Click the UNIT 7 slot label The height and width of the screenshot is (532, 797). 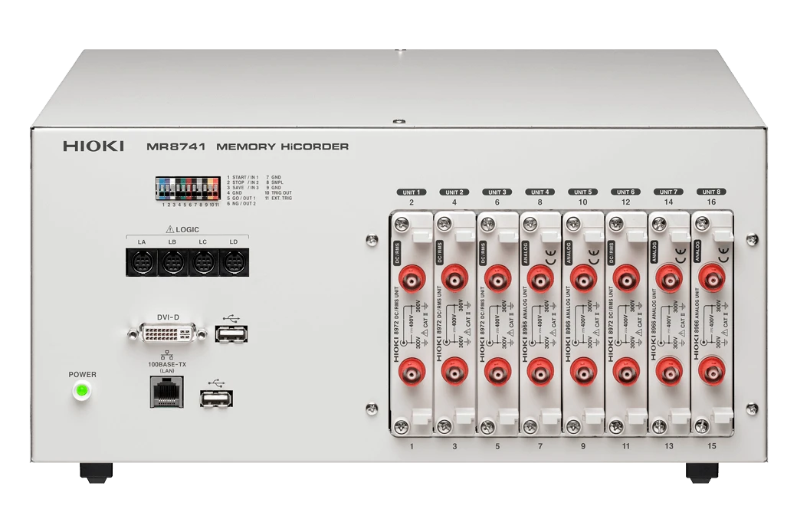click(668, 192)
